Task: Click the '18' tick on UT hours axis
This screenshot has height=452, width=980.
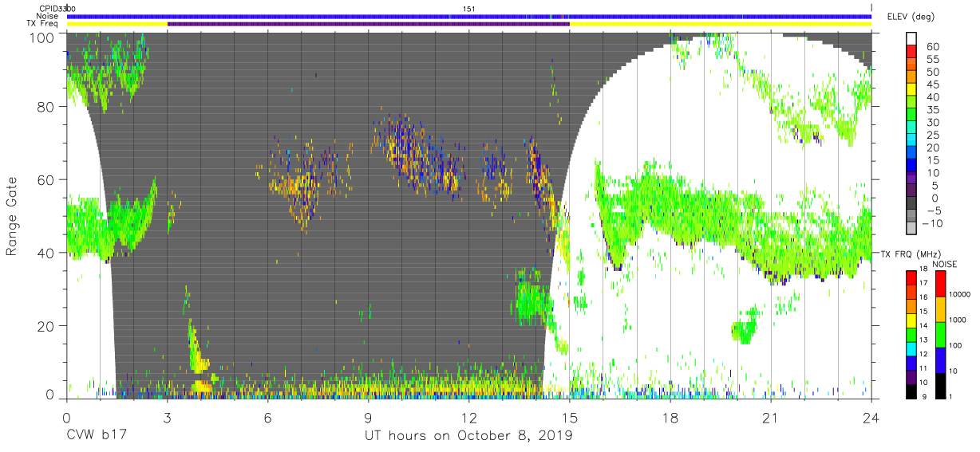Action: [x=670, y=418]
